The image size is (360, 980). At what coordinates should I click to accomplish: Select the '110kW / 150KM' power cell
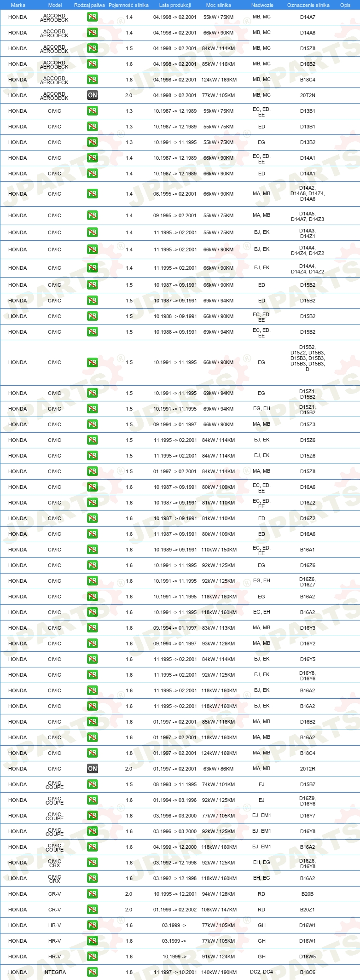pos(219,550)
